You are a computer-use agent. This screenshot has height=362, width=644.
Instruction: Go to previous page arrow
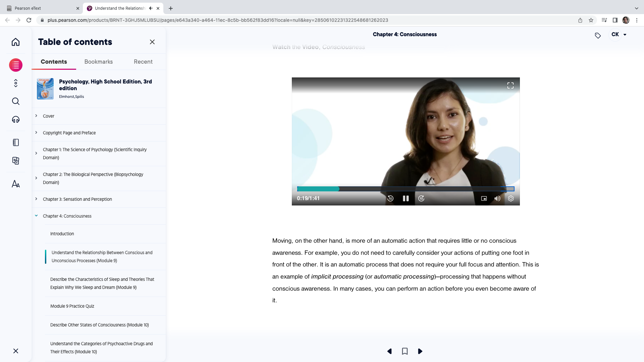[389, 351]
